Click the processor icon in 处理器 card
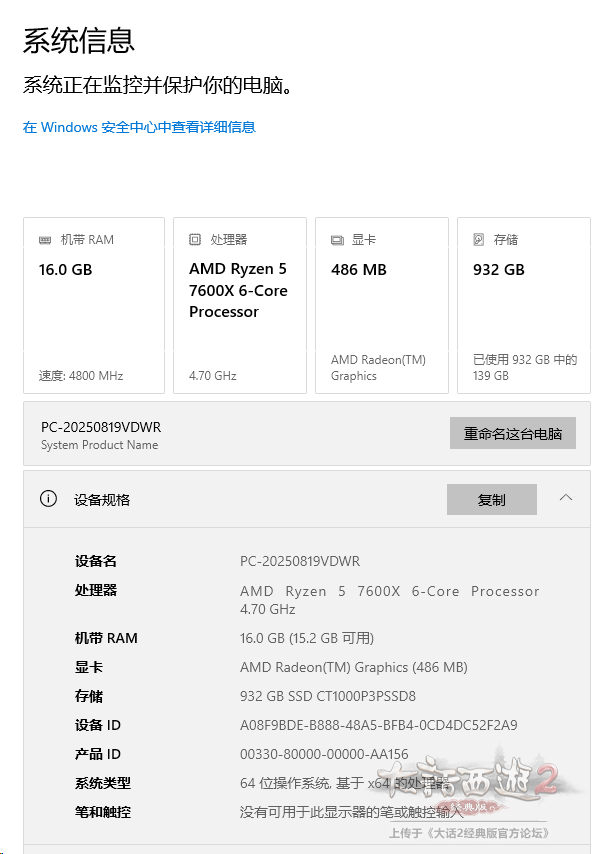 pos(195,240)
